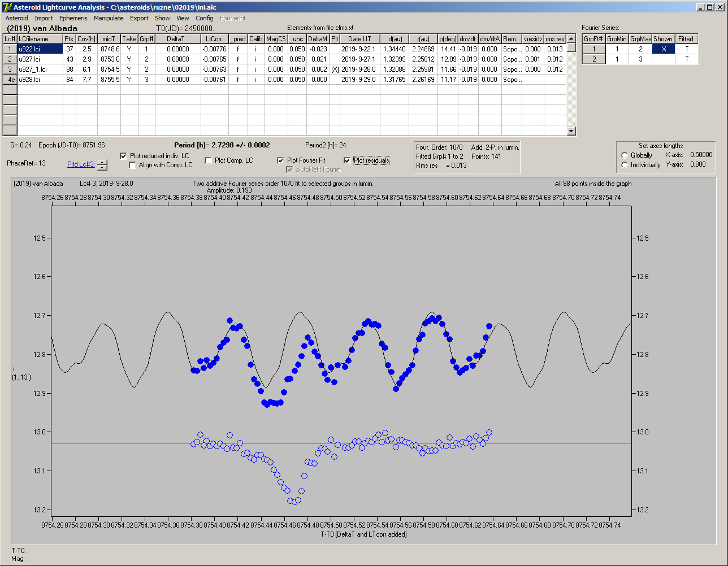Click the X-axis value 0.50000

click(x=701, y=155)
